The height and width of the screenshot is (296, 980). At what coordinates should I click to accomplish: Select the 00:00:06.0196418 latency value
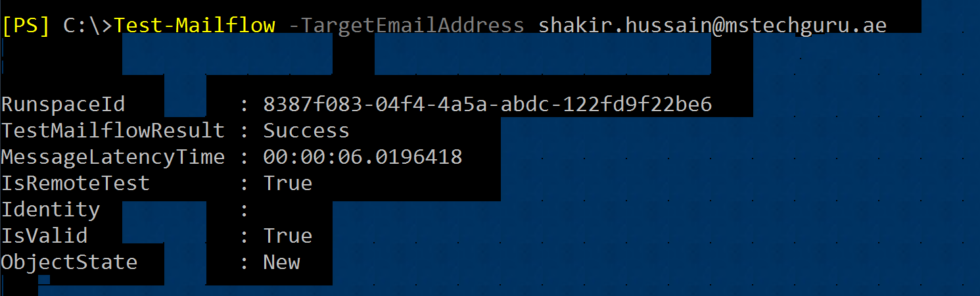(x=363, y=157)
